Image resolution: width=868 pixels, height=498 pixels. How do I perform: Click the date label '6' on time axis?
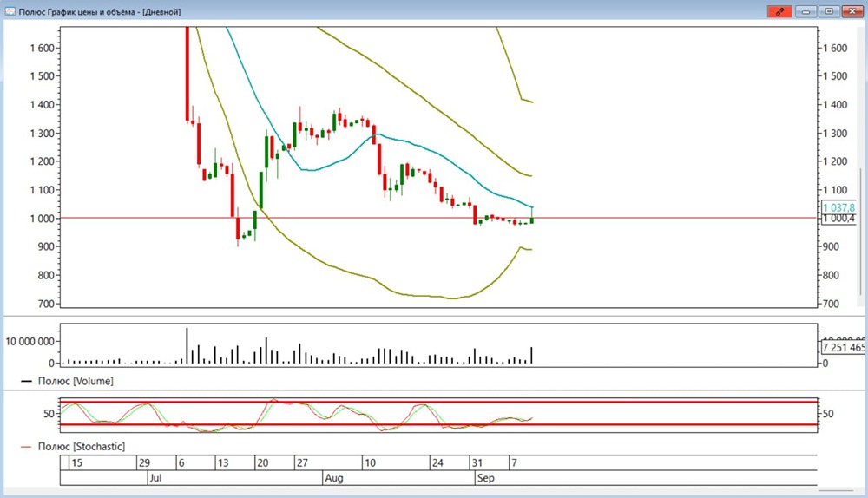click(181, 462)
